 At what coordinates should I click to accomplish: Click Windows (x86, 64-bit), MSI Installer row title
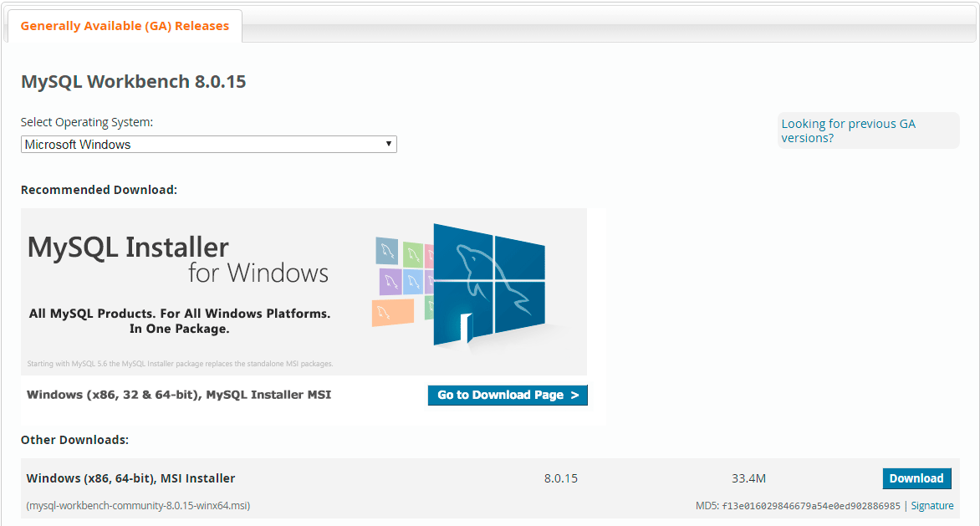point(130,478)
